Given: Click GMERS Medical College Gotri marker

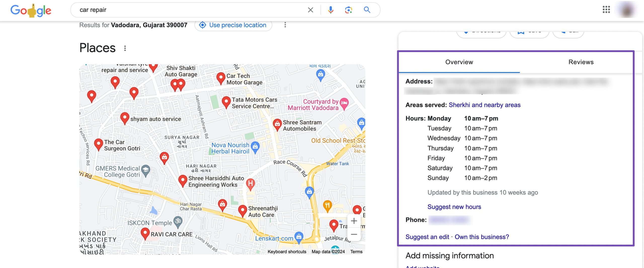Looking at the screenshot, I should coord(145,170).
